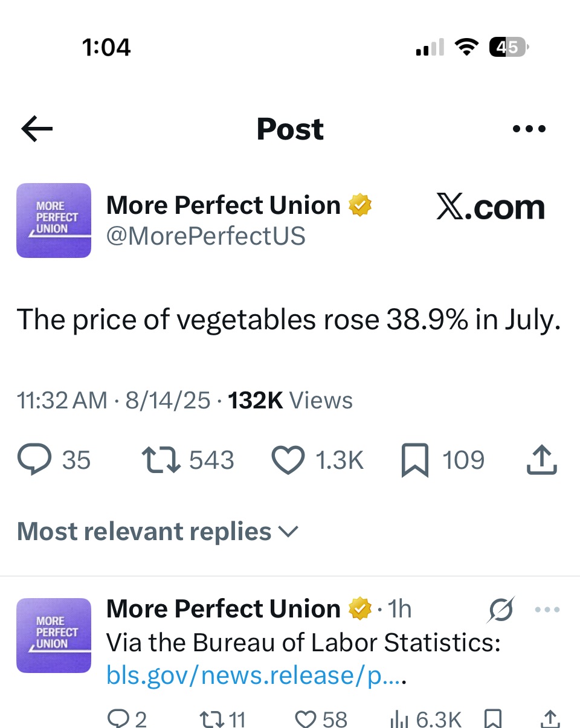Open the reply's three-dot more menu

pos(547,610)
